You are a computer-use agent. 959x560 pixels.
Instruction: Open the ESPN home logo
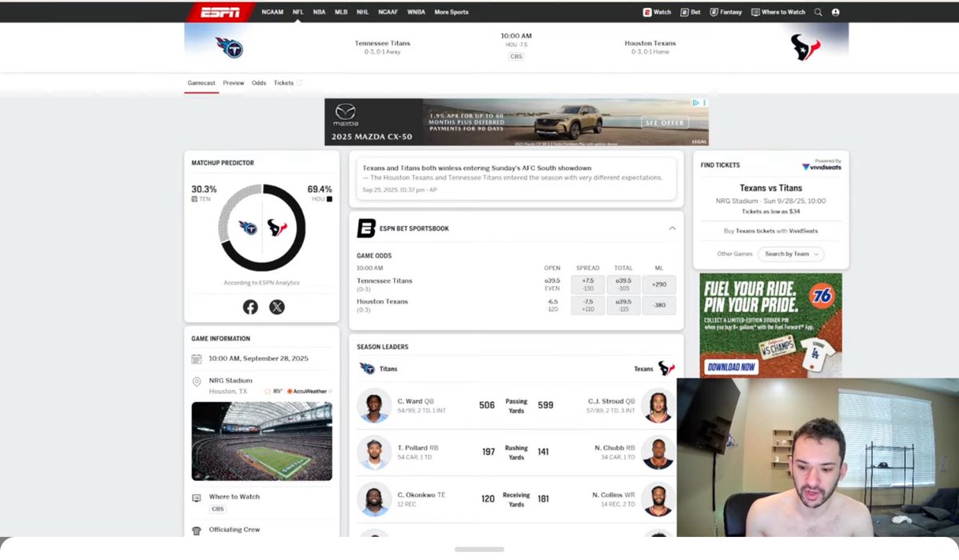(220, 12)
